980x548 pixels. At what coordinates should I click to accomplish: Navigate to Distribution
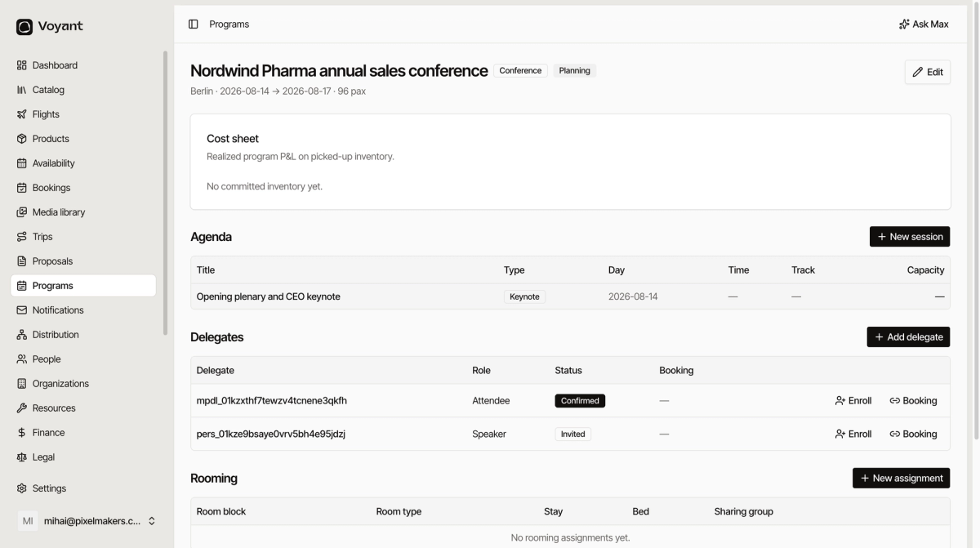(83, 335)
